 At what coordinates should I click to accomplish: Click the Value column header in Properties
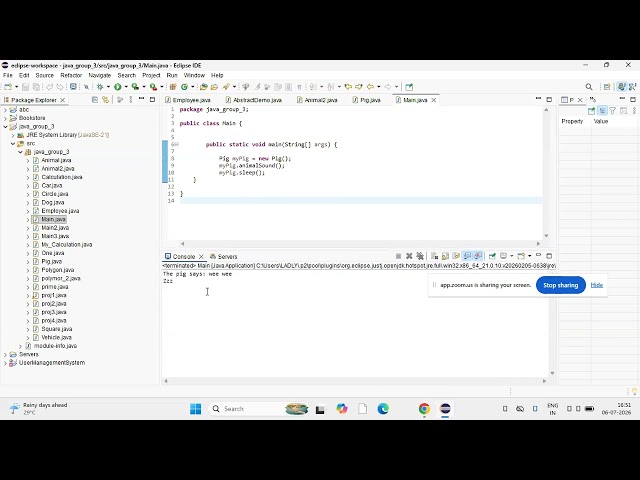coord(600,121)
